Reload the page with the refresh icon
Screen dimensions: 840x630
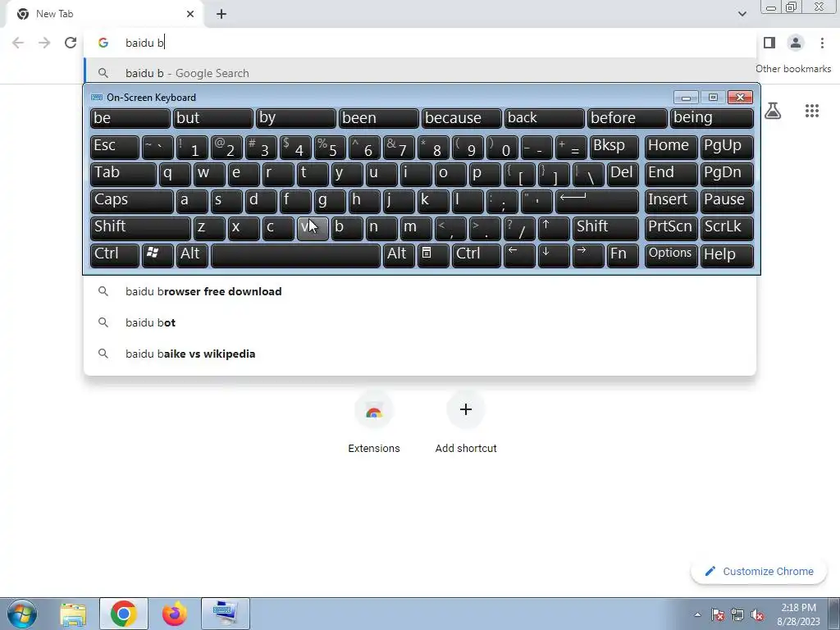point(71,43)
